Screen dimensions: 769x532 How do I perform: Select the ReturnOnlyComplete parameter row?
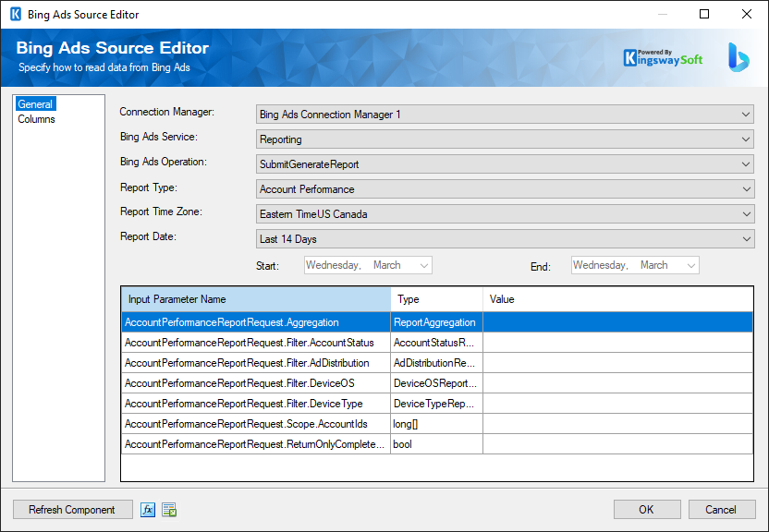437,444
